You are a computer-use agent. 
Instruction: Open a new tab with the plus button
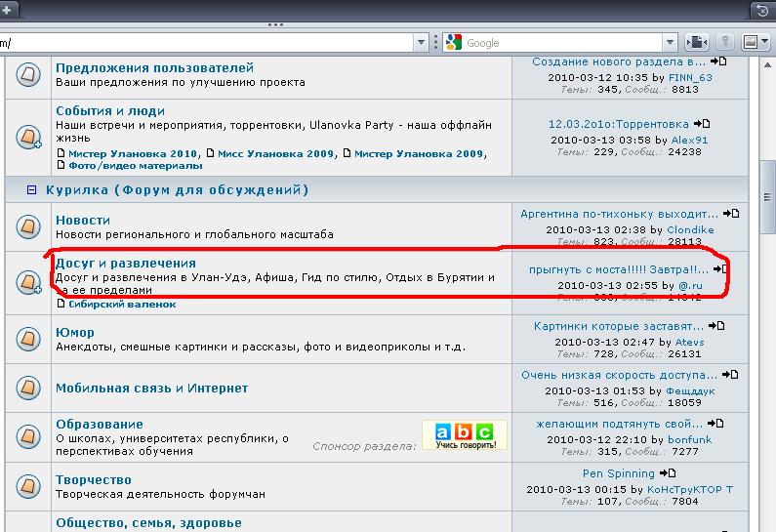pos(7,10)
